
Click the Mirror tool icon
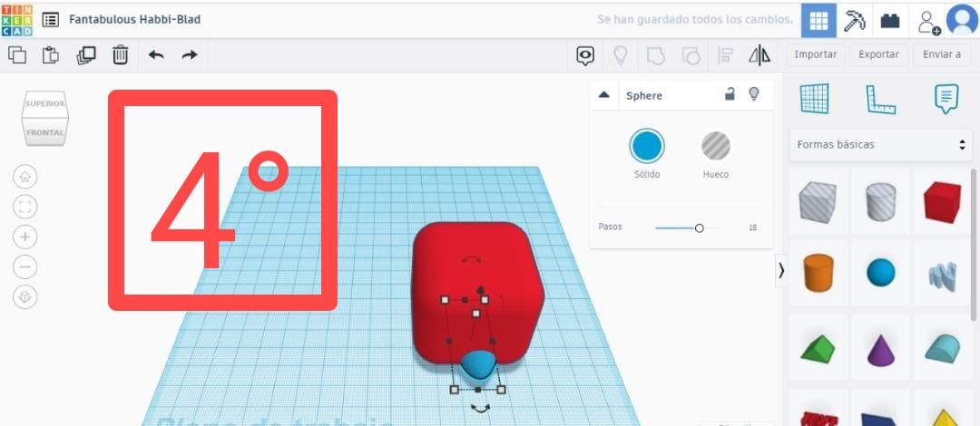pos(759,55)
